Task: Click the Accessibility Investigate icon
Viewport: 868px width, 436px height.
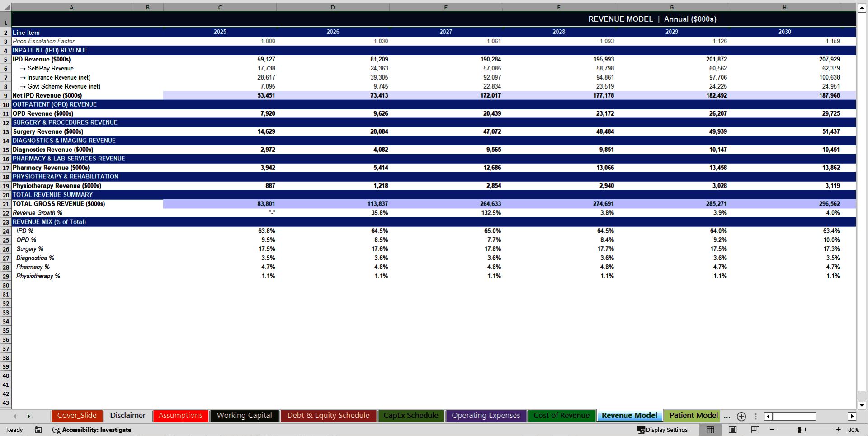Action: pyautogui.click(x=57, y=430)
